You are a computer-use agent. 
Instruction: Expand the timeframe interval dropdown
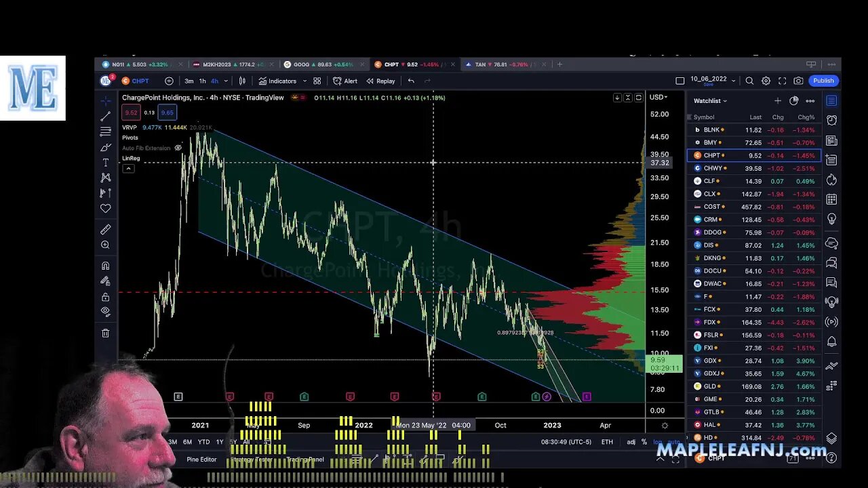tap(226, 81)
